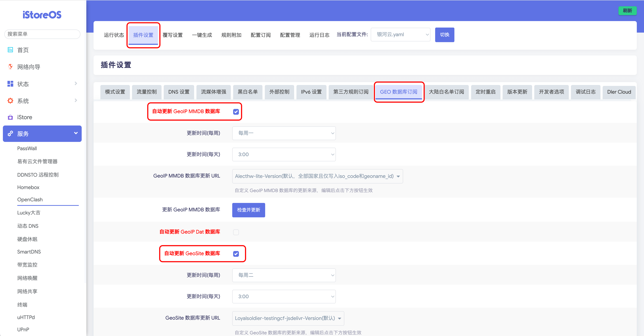Click the iStoreOS logo

[42, 15]
